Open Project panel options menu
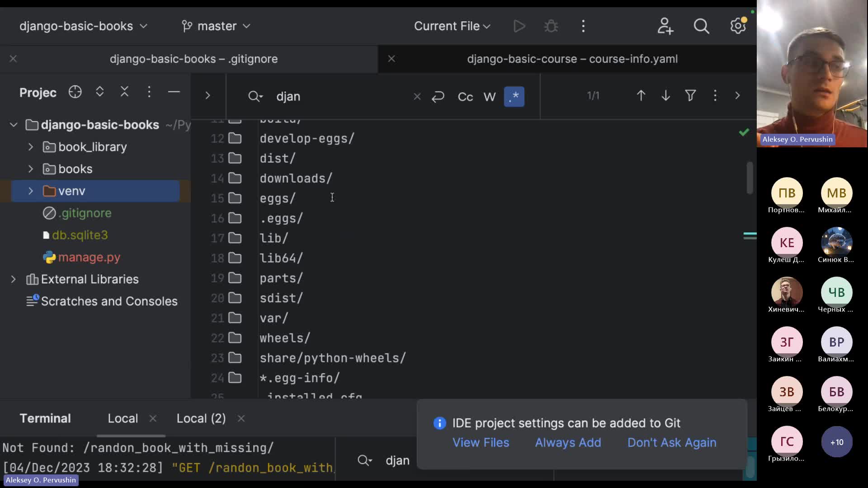Viewport: 868px width, 488px height. tap(149, 92)
